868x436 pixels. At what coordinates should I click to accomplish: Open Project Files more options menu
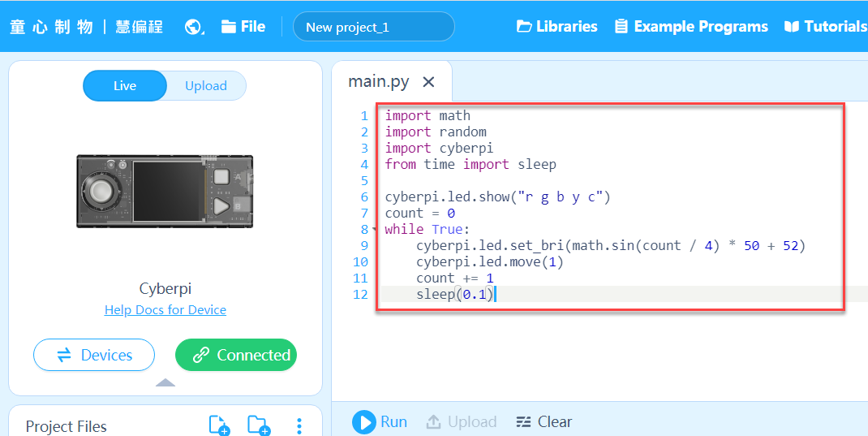point(299,425)
